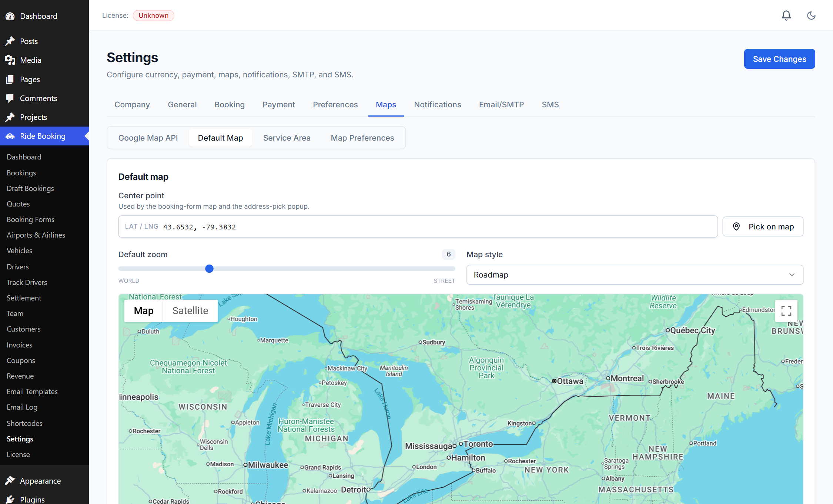This screenshot has width=833, height=504.
Task: Switch to the Payment settings tab
Action: coord(279,104)
